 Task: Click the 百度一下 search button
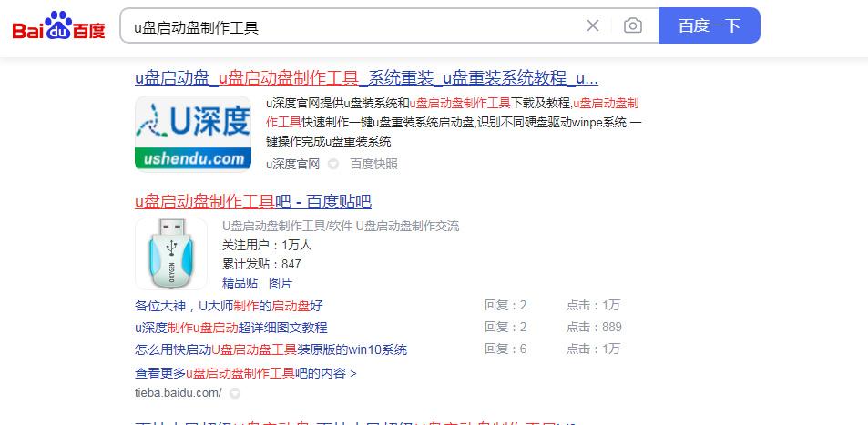click(710, 25)
